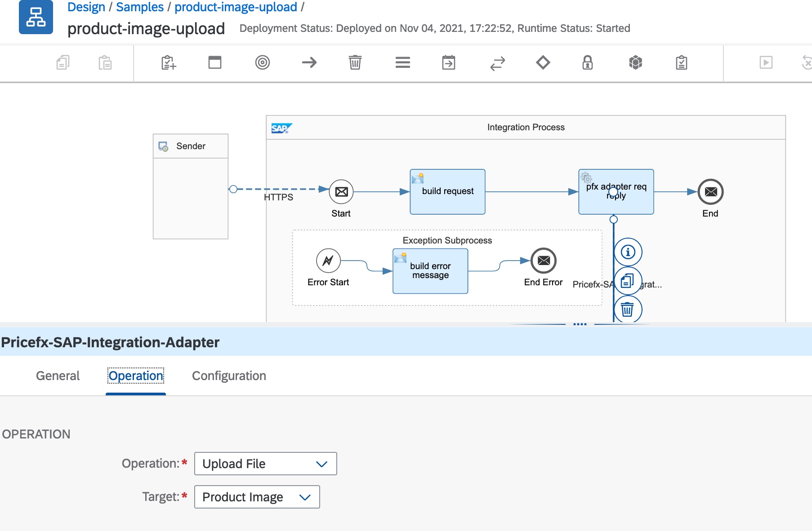Expand the Target dropdown showing Product Image
The width and height of the screenshot is (812, 531).
[257, 497]
